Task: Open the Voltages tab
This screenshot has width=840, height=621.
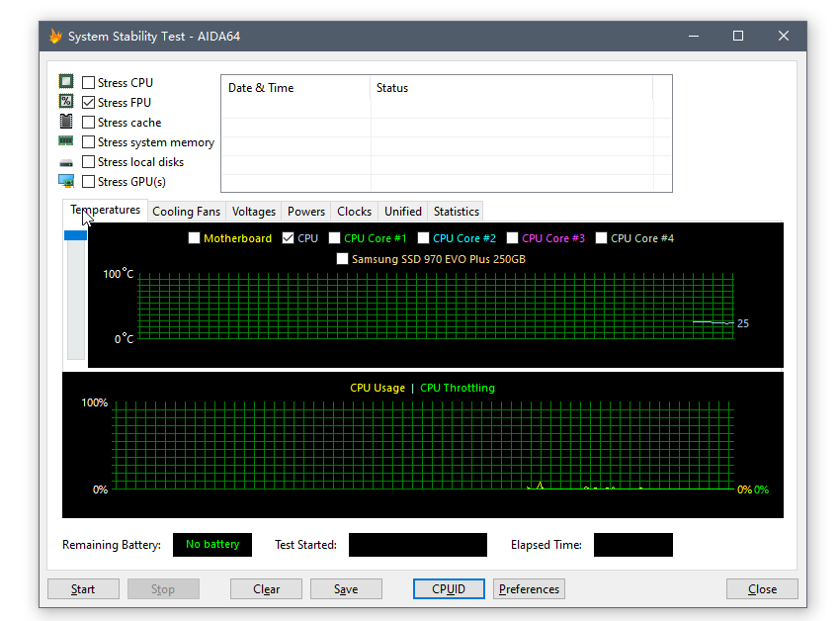Action: [254, 212]
